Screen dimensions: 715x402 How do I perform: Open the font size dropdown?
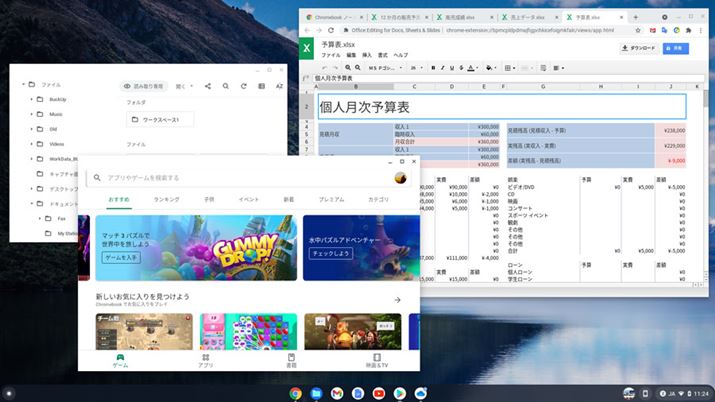(416, 68)
